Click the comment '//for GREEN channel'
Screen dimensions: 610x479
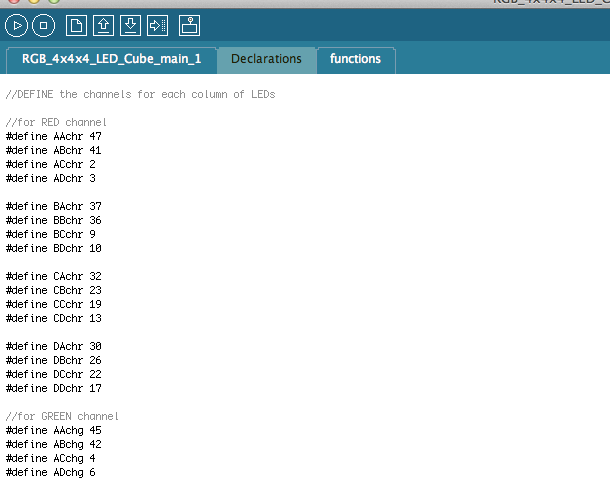coord(62,416)
